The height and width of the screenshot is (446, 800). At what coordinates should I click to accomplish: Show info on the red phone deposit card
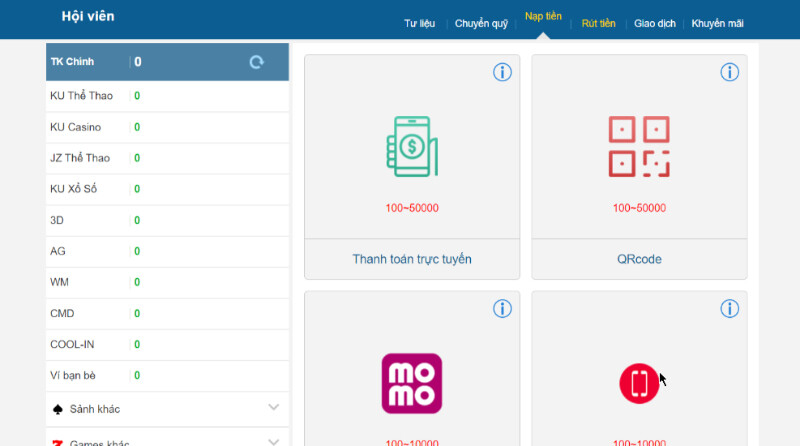click(730, 309)
